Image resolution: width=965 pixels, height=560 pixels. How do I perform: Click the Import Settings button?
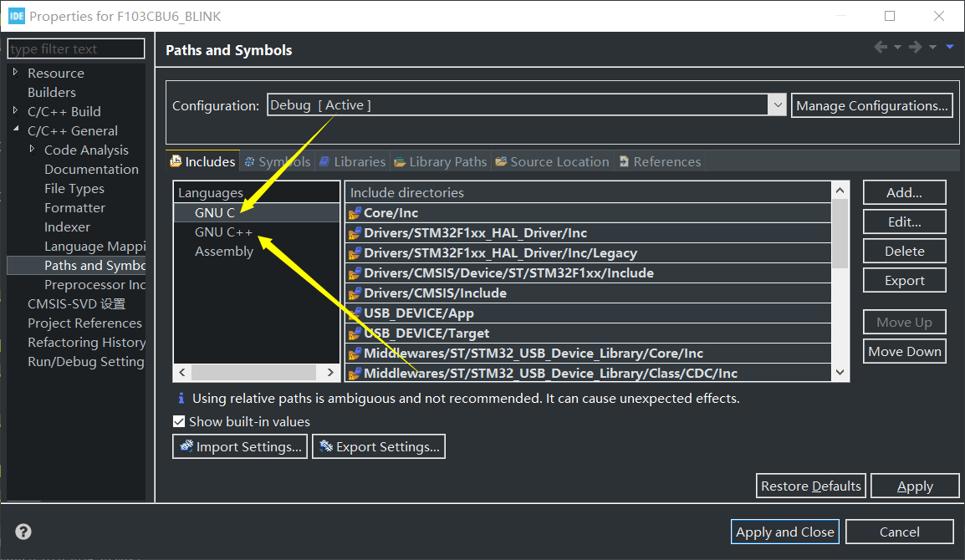[240, 447]
